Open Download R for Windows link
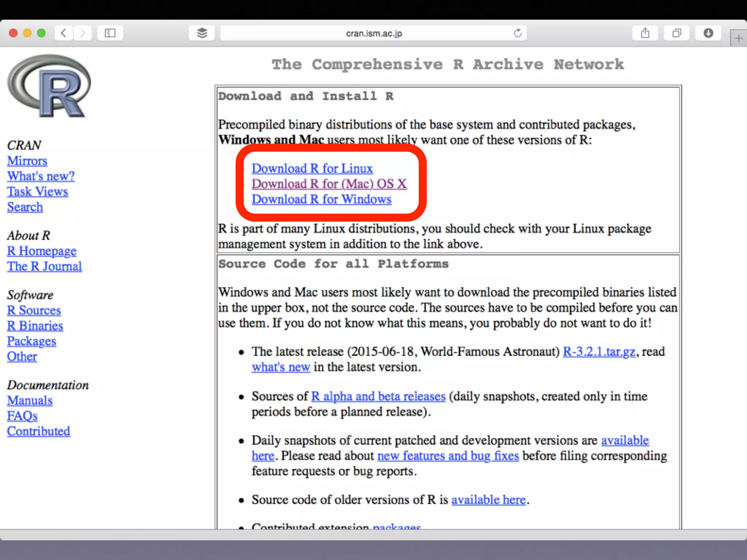Image resolution: width=747 pixels, height=560 pixels. point(321,199)
